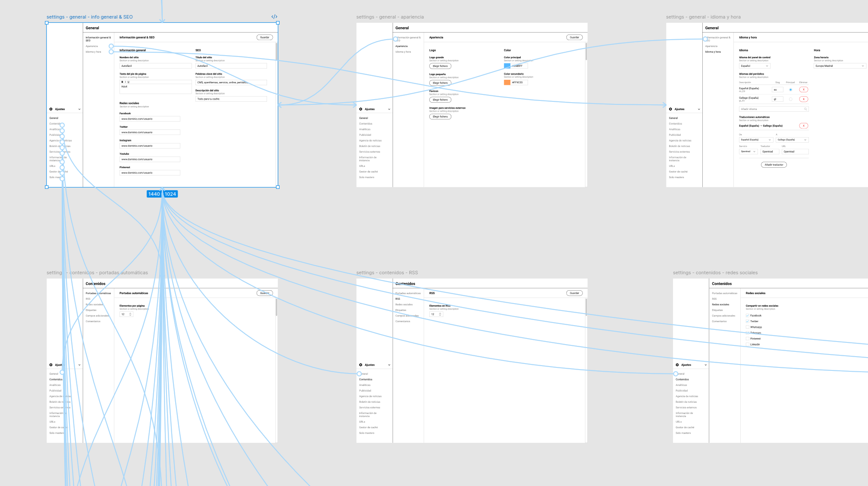Select Publicidad in idioma y hora sidebar

[675, 135]
